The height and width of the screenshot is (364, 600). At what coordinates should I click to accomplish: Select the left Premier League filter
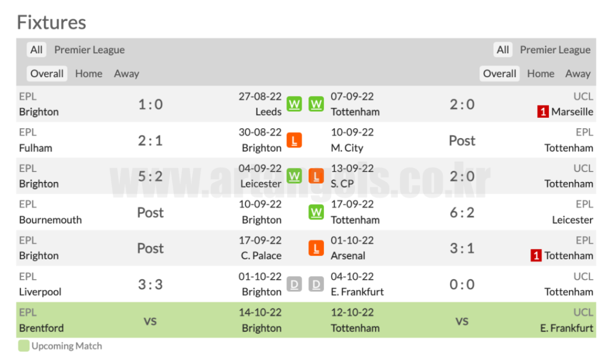[89, 50]
